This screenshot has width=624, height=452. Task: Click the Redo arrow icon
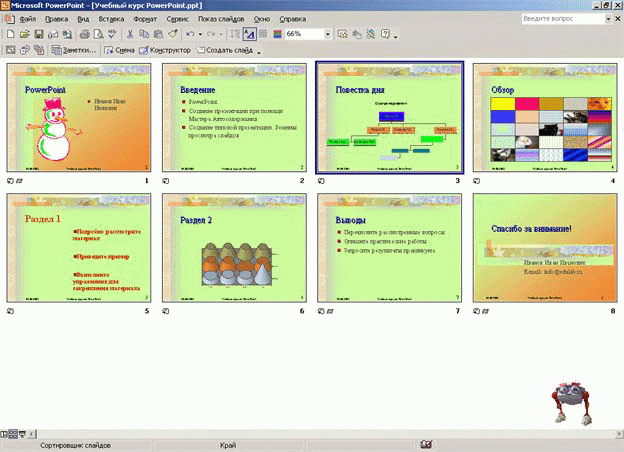point(211,34)
